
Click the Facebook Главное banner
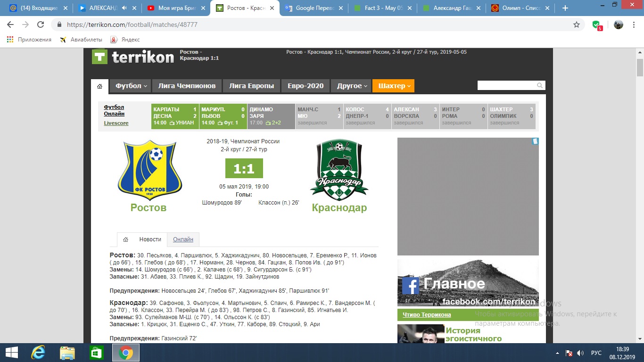coord(468,283)
